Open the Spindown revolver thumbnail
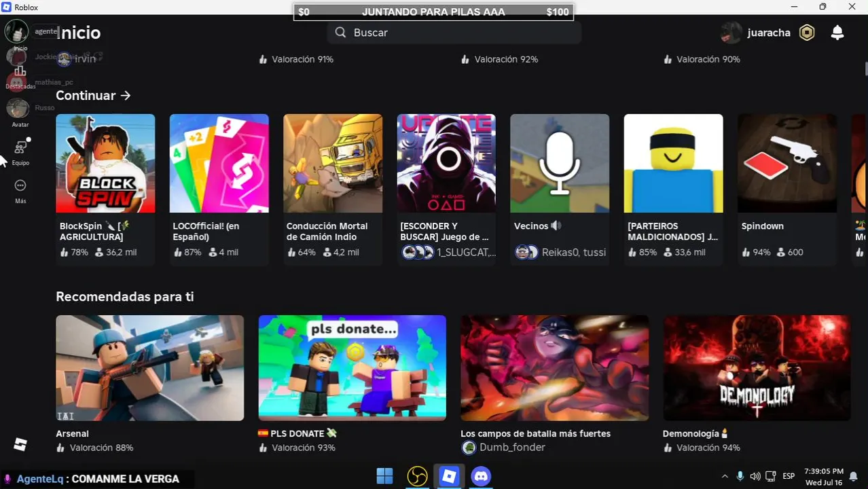 coord(787,163)
